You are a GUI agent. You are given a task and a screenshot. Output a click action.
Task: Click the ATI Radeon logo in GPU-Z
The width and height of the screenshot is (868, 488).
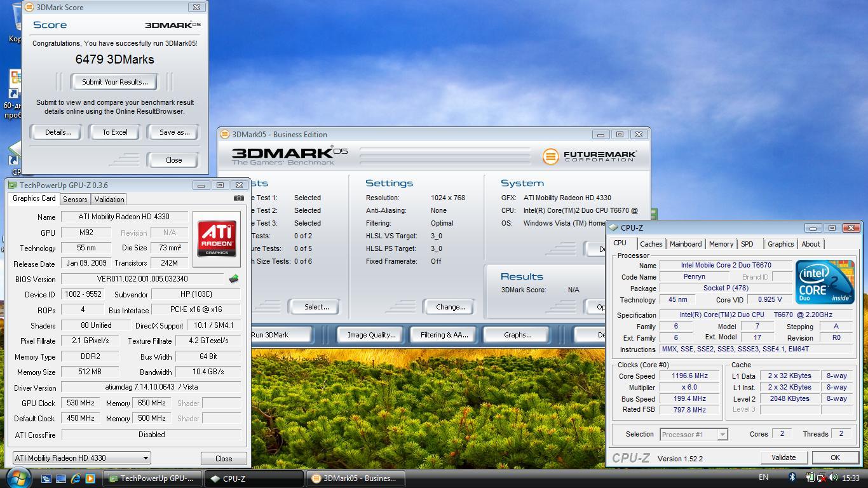click(217, 239)
